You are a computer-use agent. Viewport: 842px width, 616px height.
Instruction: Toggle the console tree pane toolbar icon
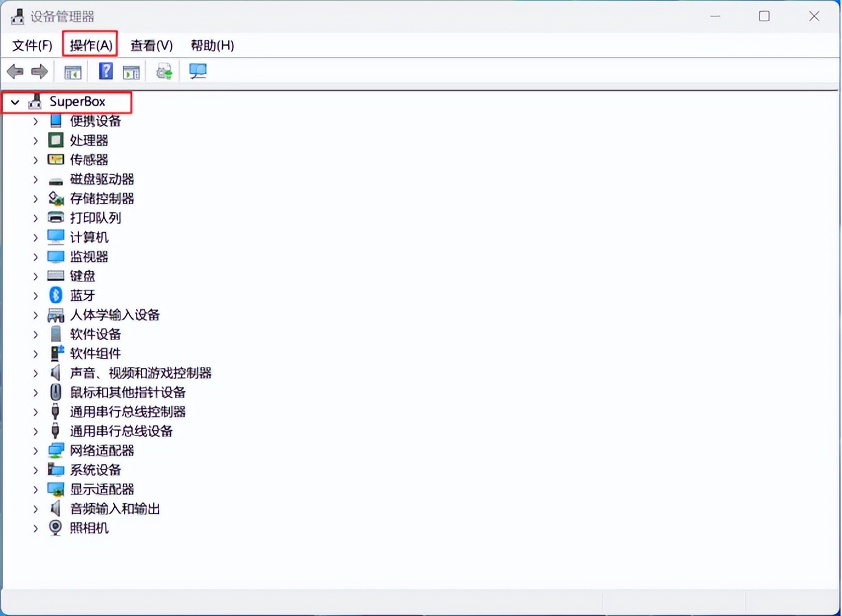pos(73,72)
